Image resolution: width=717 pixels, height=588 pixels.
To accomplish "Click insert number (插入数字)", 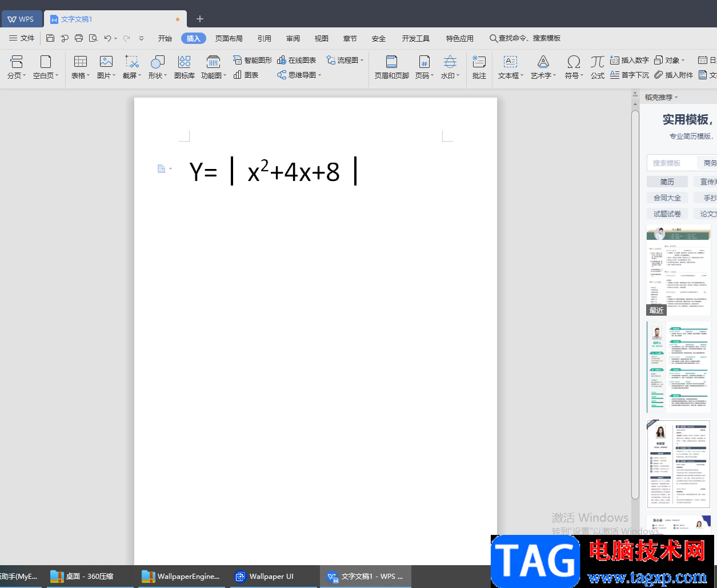I will (629, 60).
